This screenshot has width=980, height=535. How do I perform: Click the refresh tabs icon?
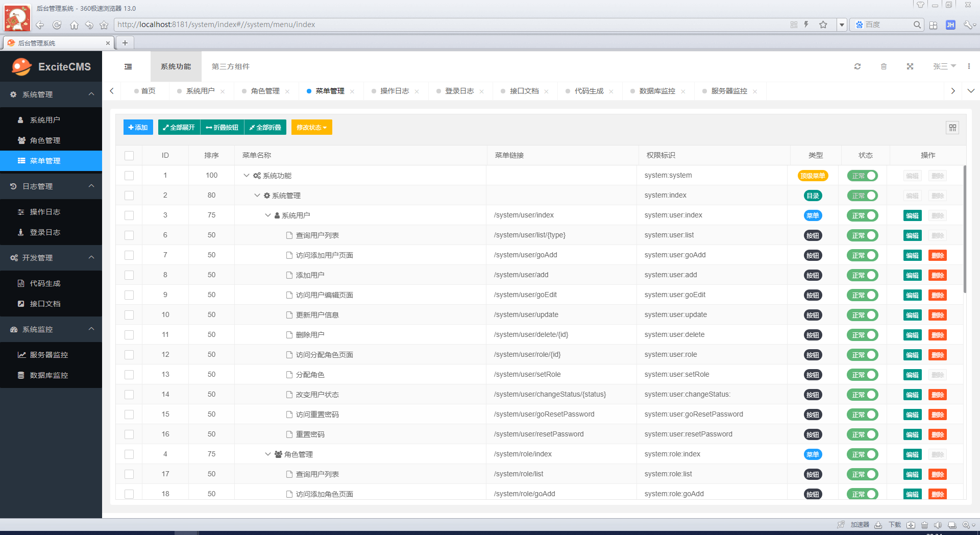(858, 66)
